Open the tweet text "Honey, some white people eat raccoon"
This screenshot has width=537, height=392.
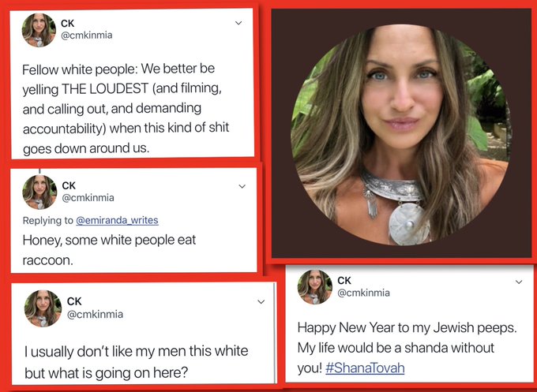coord(108,248)
